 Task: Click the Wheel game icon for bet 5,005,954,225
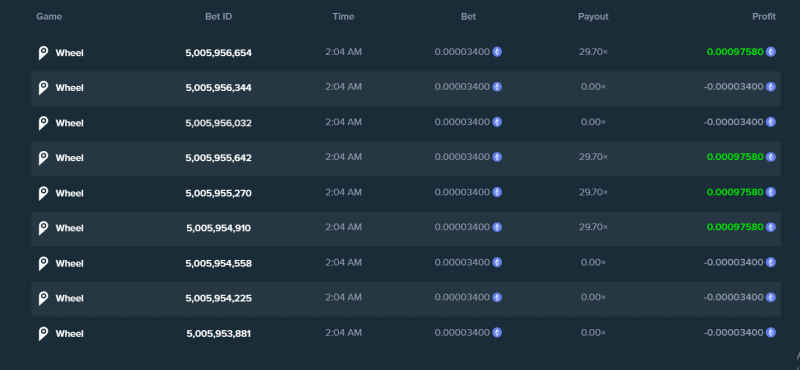click(x=44, y=298)
